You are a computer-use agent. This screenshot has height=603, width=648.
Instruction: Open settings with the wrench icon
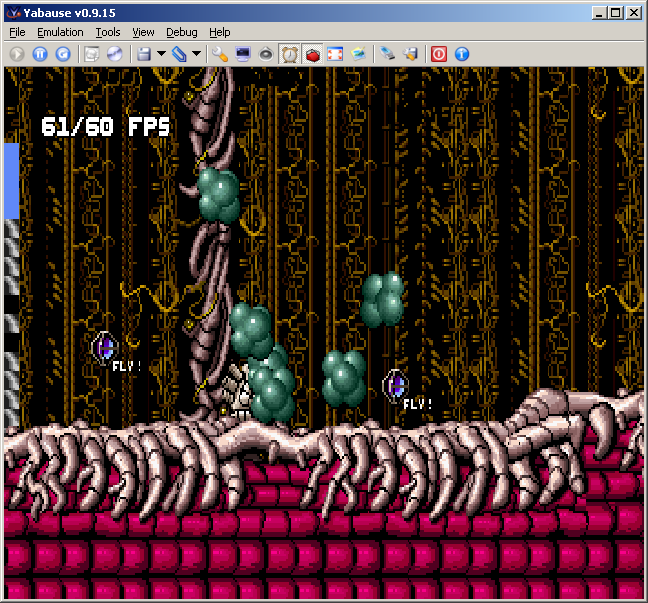220,54
